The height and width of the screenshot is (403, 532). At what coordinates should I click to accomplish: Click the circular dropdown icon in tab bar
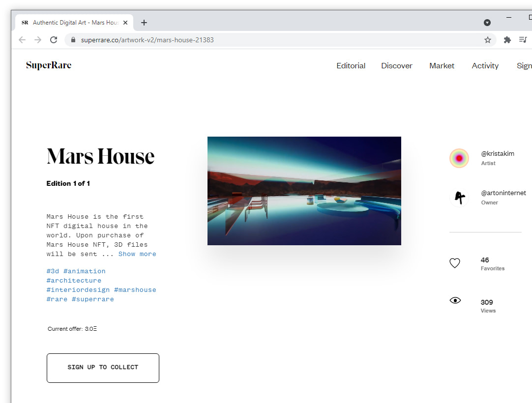pyautogui.click(x=487, y=23)
